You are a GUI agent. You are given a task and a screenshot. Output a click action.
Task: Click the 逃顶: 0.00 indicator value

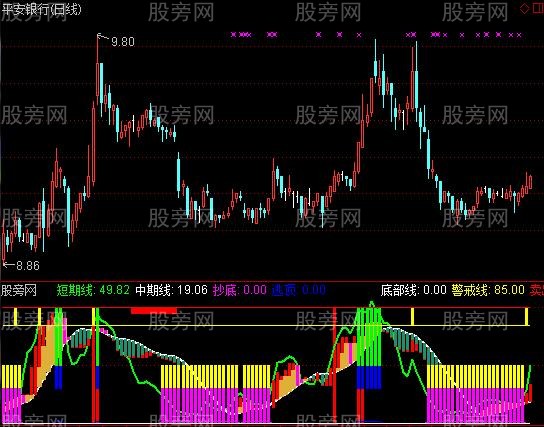tap(298, 290)
